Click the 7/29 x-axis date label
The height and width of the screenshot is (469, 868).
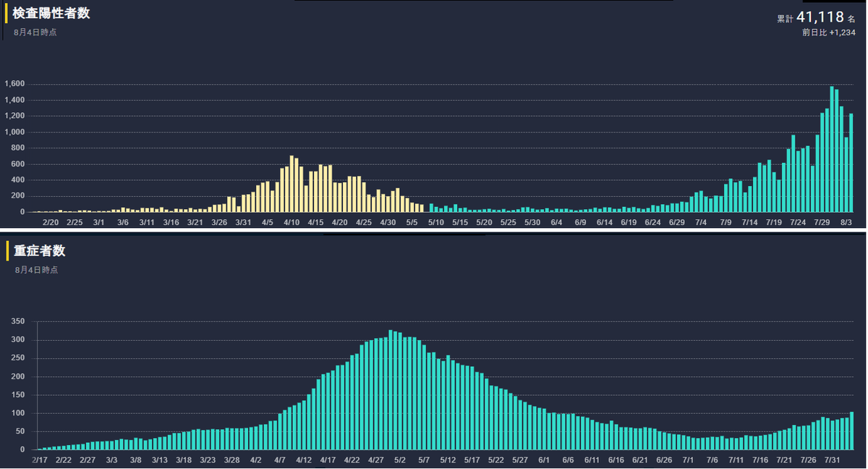click(x=822, y=222)
